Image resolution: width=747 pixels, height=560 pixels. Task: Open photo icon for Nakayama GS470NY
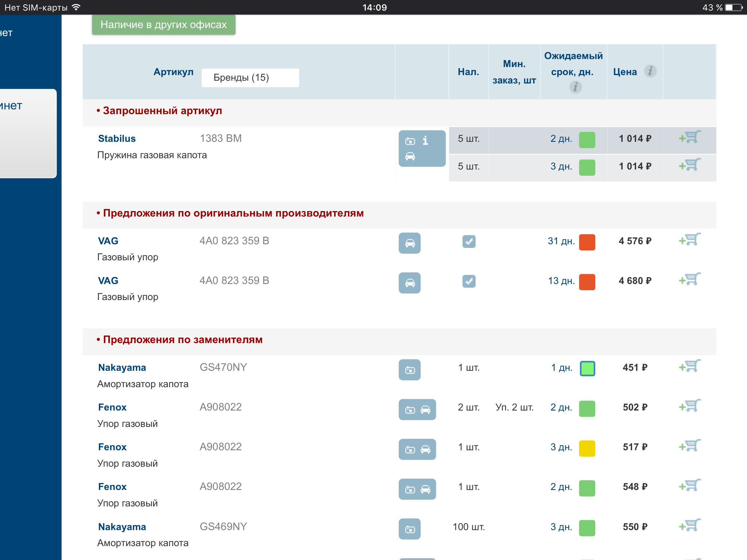point(410,370)
